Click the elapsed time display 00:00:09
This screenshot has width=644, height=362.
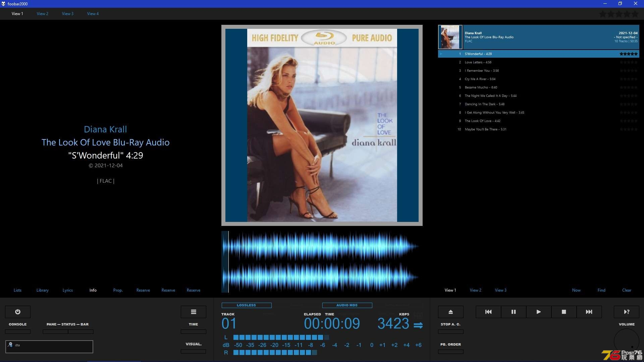(x=332, y=324)
